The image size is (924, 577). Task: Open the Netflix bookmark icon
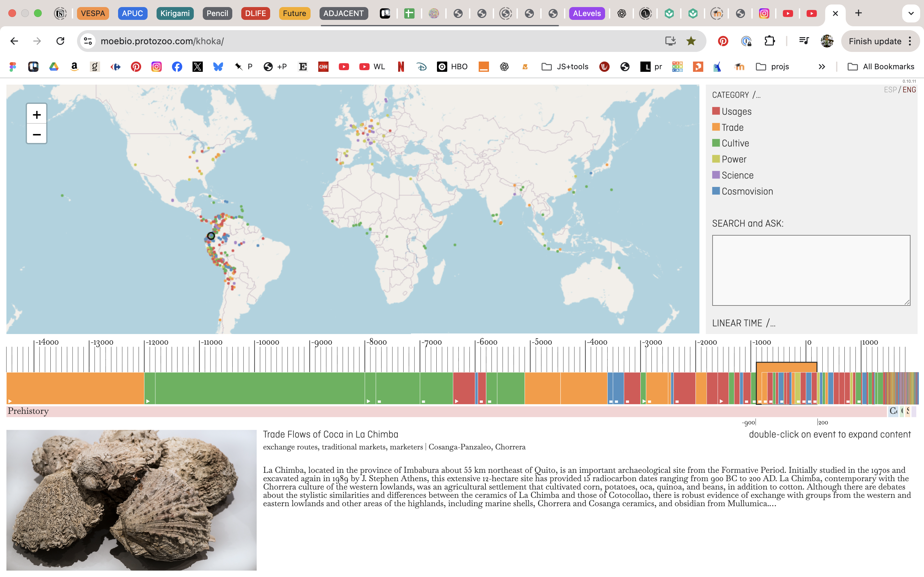point(400,67)
